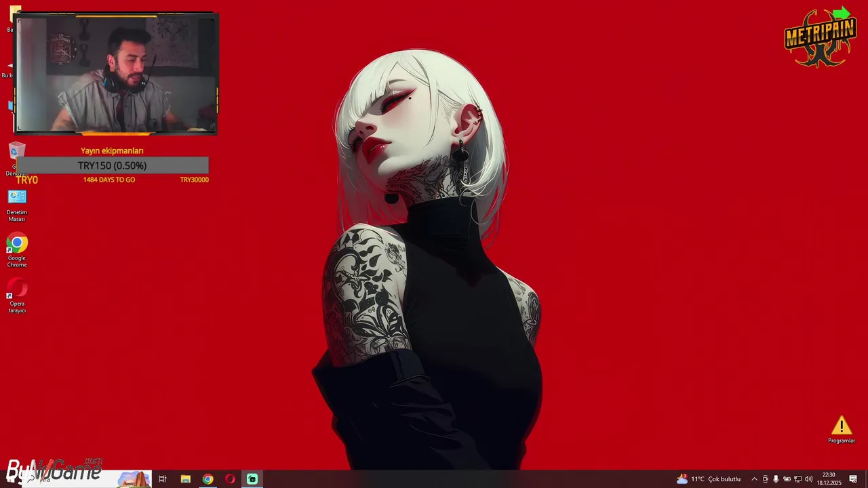
Task: Open the battery status tray icon
Action: click(787, 479)
